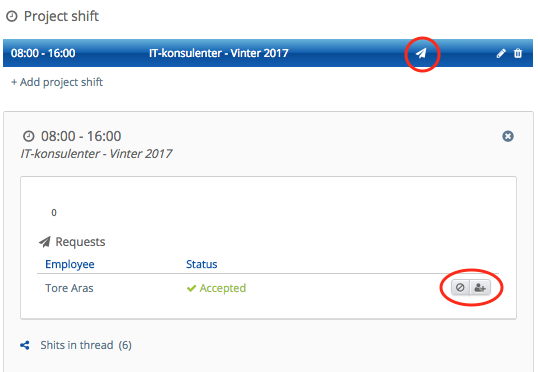Sort requests by Employee column
Image resolution: width=538 pixels, height=372 pixels.
[x=70, y=264]
